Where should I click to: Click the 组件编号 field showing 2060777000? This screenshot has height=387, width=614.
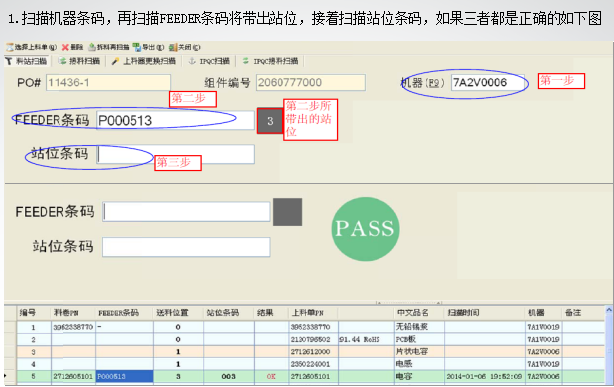311,83
